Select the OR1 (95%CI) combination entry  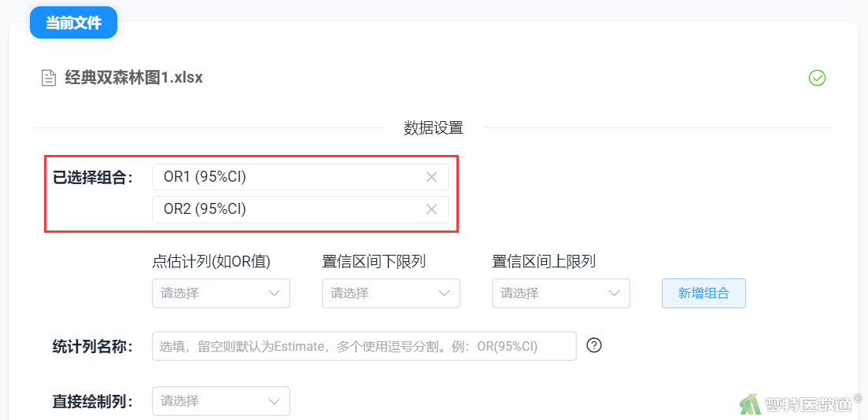(x=301, y=177)
